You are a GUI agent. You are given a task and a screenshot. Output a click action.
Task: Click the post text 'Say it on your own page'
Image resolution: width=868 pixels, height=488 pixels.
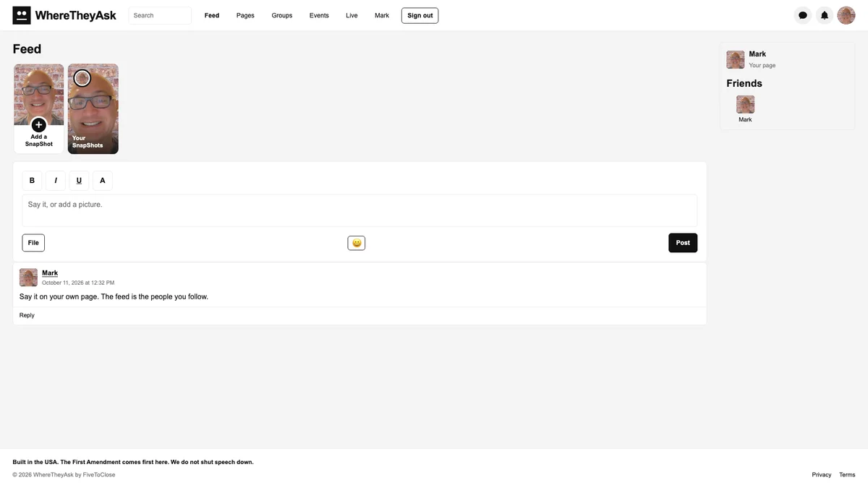59,296
